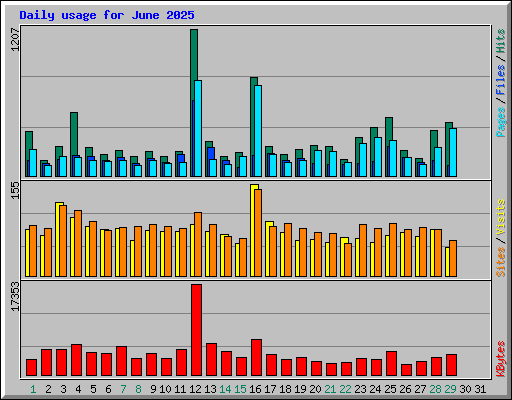Click day label 2 on the x-axis

click(48, 389)
